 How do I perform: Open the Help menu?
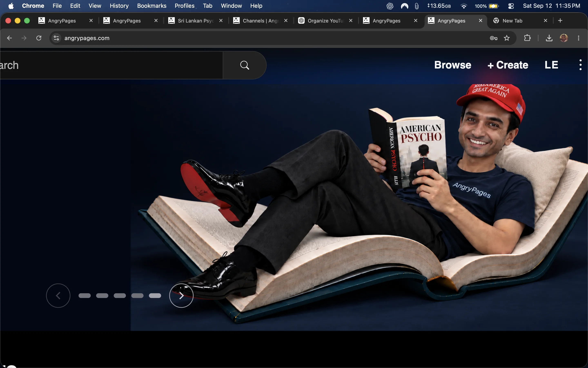click(x=256, y=6)
